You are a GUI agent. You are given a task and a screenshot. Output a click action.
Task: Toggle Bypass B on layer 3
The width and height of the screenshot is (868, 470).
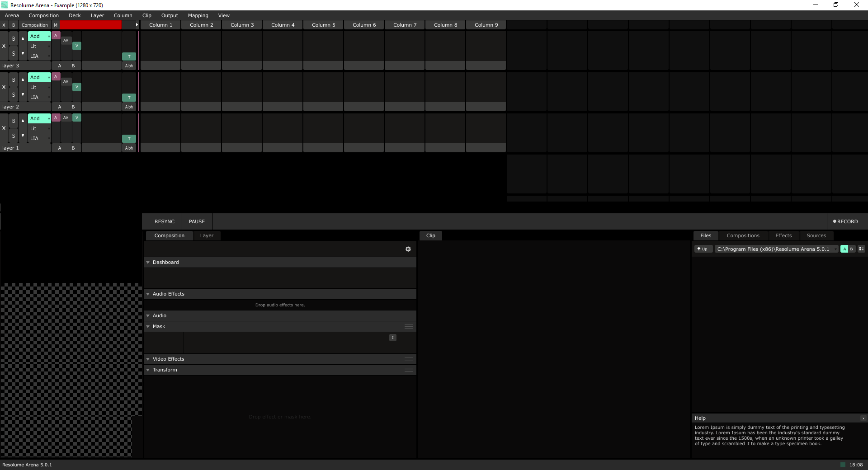click(14, 39)
